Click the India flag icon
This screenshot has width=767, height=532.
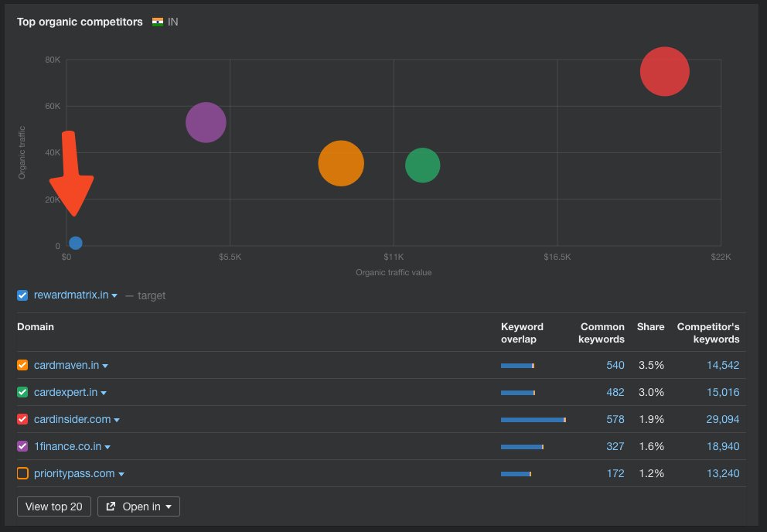158,22
